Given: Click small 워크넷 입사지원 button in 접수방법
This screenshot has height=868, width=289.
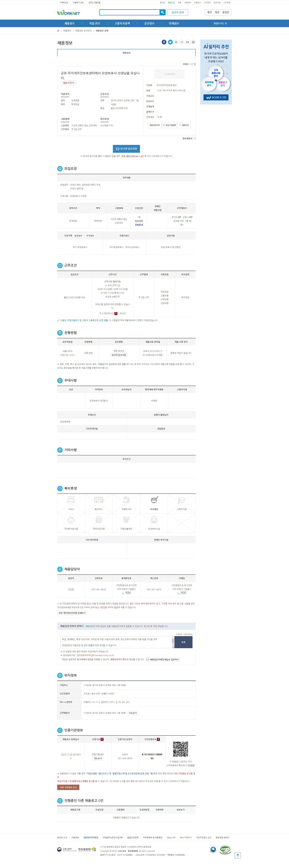Looking at the screenshot, I should [119, 355].
